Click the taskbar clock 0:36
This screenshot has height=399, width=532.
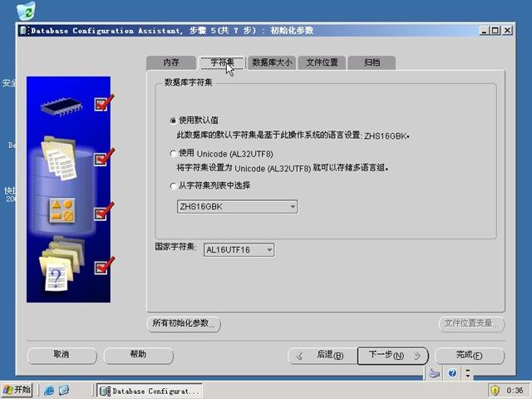click(515, 391)
